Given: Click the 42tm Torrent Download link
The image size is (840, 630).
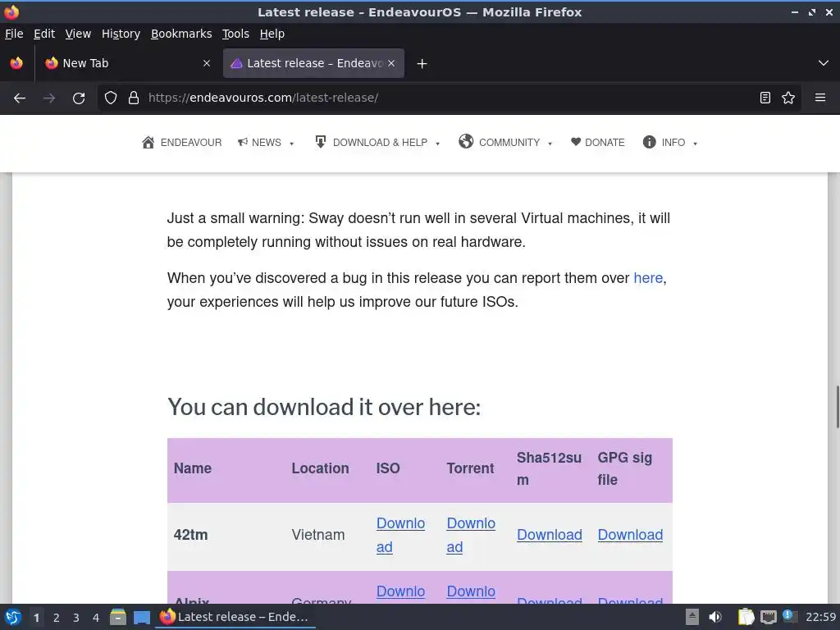Looking at the screenshot, I should (x=470, y=535).
